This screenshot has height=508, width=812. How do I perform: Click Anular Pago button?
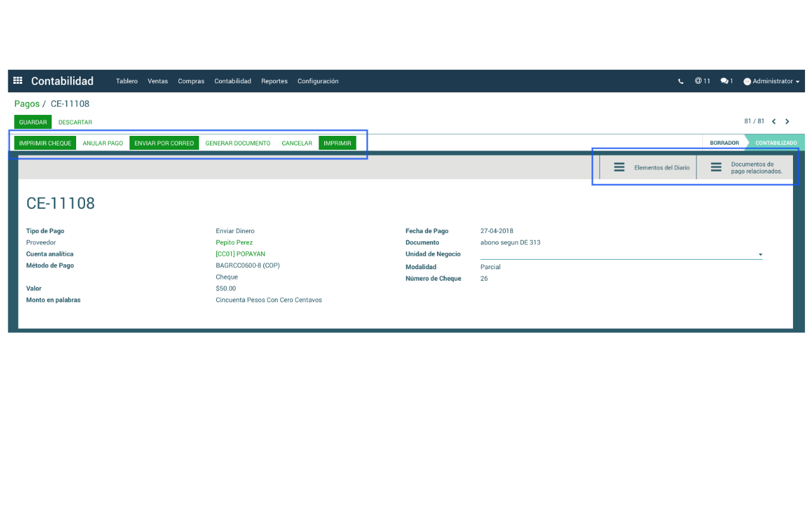(x=103, y=144)
